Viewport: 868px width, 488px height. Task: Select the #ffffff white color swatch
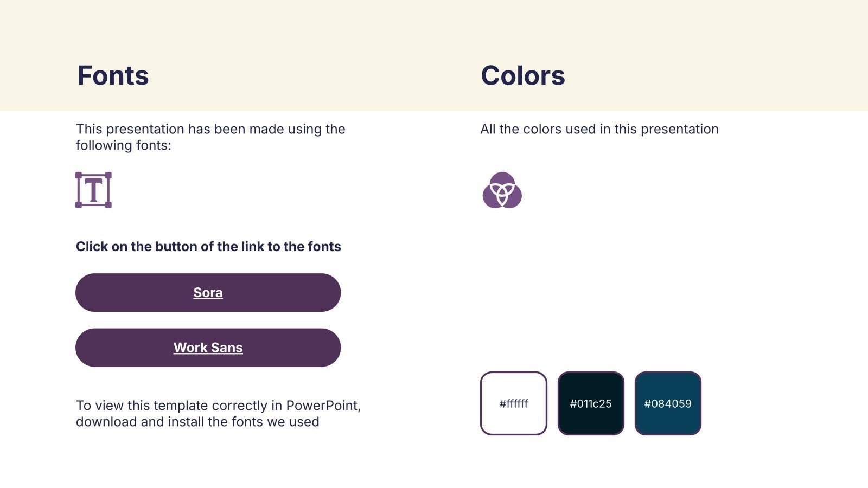pos(513,403)
